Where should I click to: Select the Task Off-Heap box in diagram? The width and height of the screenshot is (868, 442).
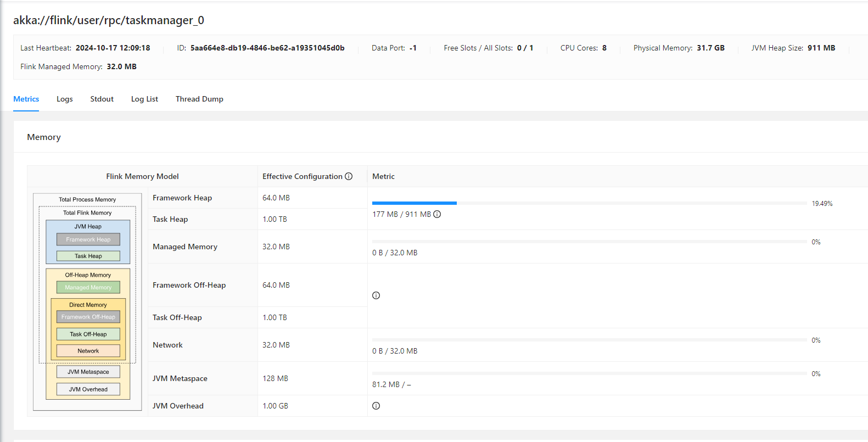[88, 334]
